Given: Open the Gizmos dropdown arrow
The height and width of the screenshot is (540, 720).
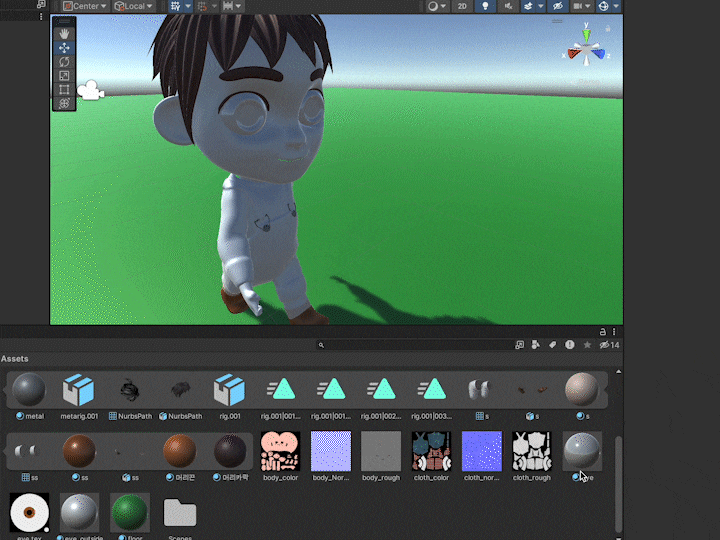Looking at the screenshot, I should (x=616, y=6).
